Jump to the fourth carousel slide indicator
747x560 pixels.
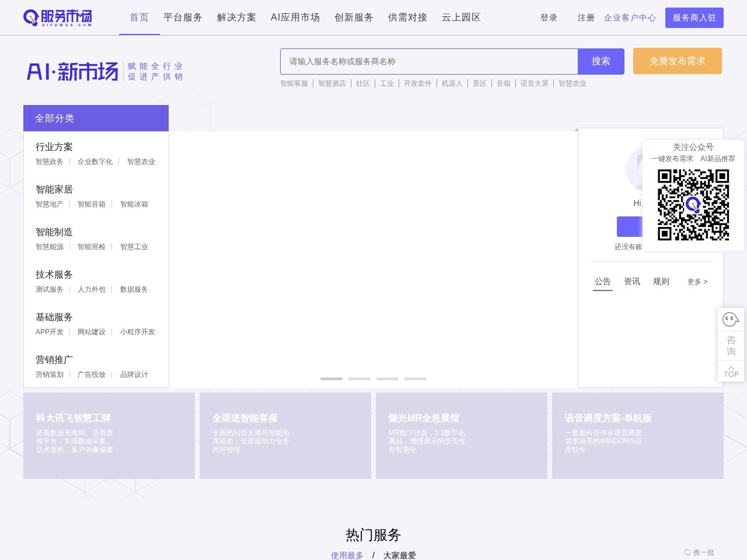pyautogui.click(x=416, y=379)
